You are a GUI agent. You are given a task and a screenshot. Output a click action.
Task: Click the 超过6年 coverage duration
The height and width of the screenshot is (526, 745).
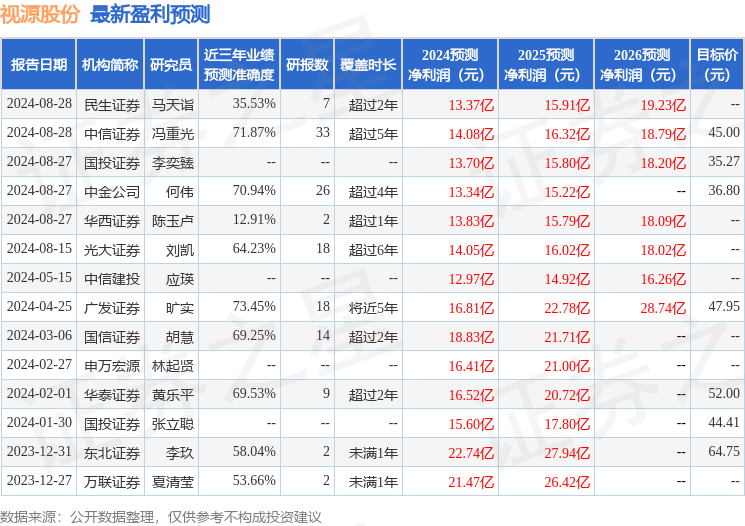(373, 249)
